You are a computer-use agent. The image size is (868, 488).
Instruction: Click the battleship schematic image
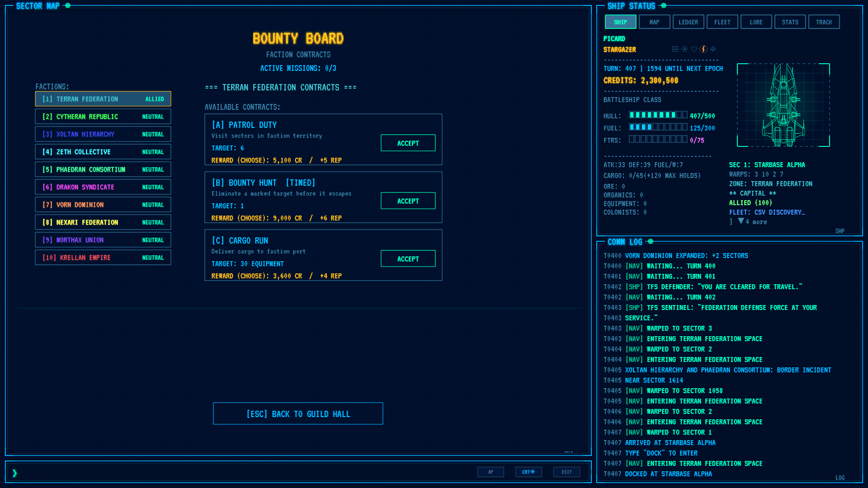[x=783, y=105]
